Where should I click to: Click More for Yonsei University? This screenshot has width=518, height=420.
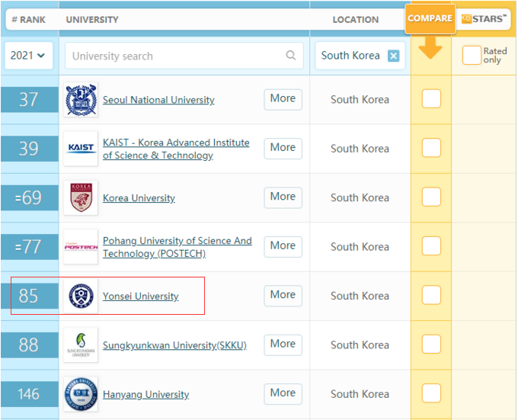283,296
